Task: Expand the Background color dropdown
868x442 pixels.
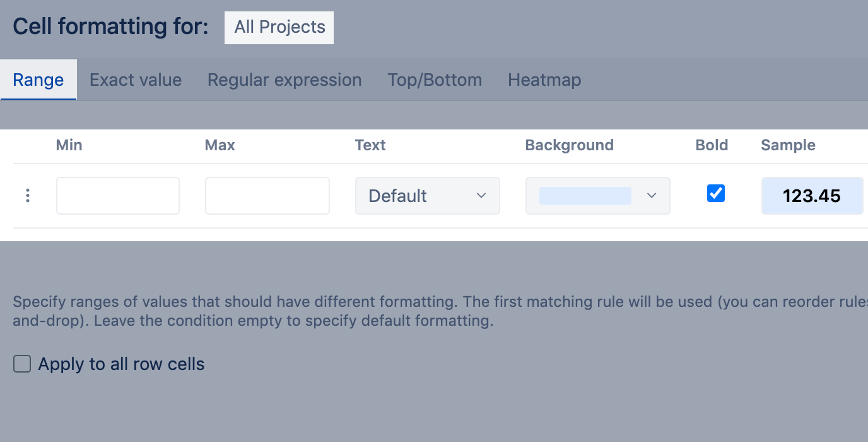Action: (x=597, y=196)
